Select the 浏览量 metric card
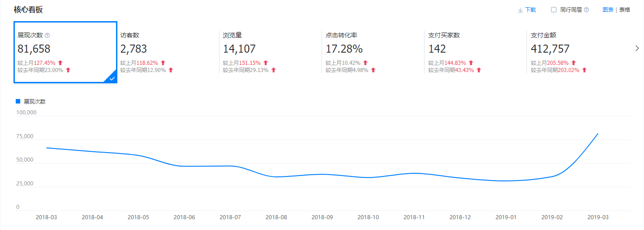The image size is (644, 230). tap(269, 52)
